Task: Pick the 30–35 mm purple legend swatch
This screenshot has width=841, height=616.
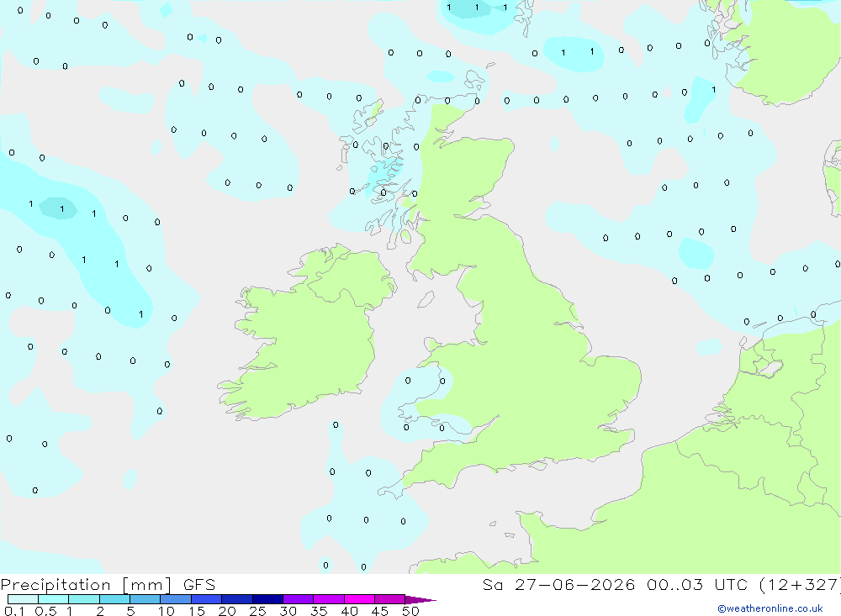Action: tap(299, 599)
